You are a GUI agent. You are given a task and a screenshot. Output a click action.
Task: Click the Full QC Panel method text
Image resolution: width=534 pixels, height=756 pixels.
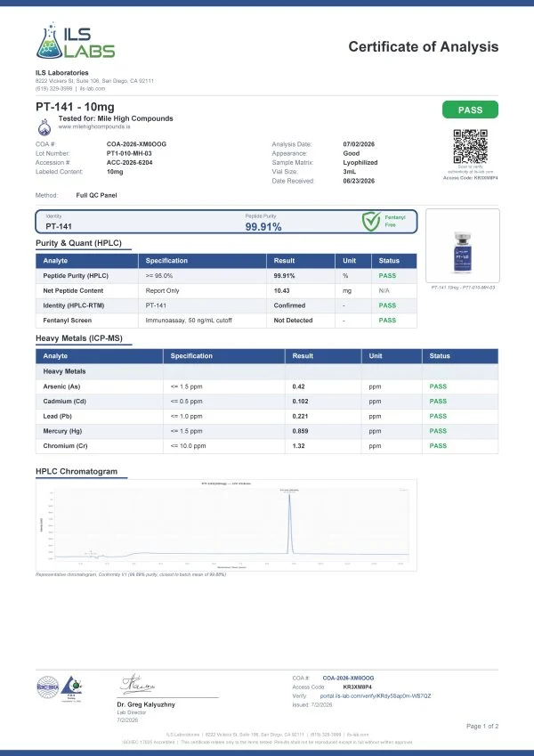(96, 195)
